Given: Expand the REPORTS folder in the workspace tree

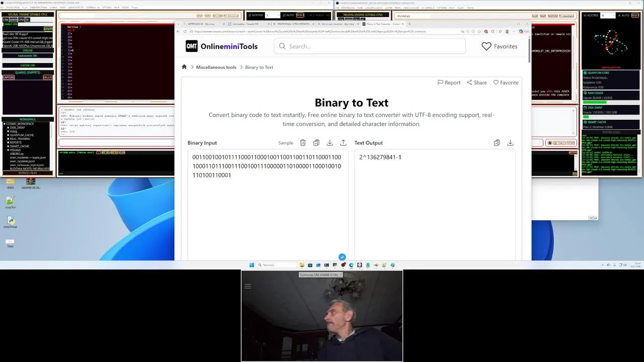Looking at the screenshot, I should pos(8,143).
